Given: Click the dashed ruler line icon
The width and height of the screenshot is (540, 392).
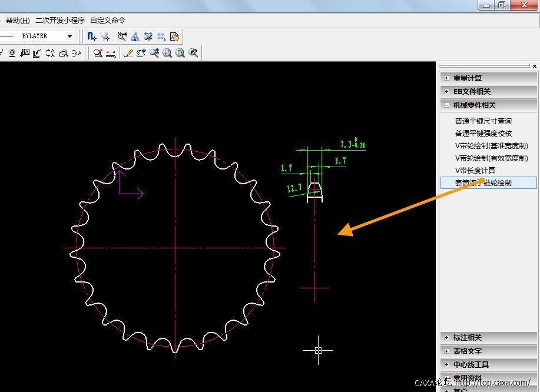Looking at the screenshot, I should tap(111, 54).
